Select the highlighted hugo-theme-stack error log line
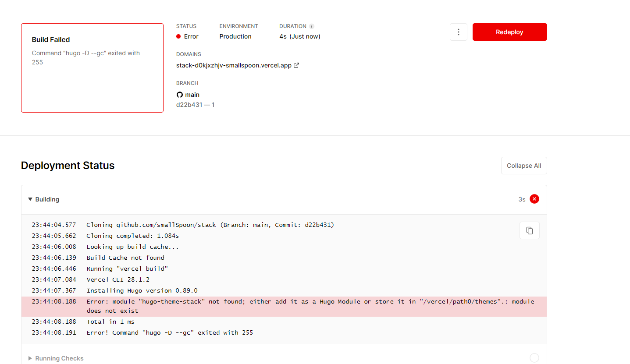The height and width of the screenshot is (364, 630). pyautogui.click(x=284, y=306)
